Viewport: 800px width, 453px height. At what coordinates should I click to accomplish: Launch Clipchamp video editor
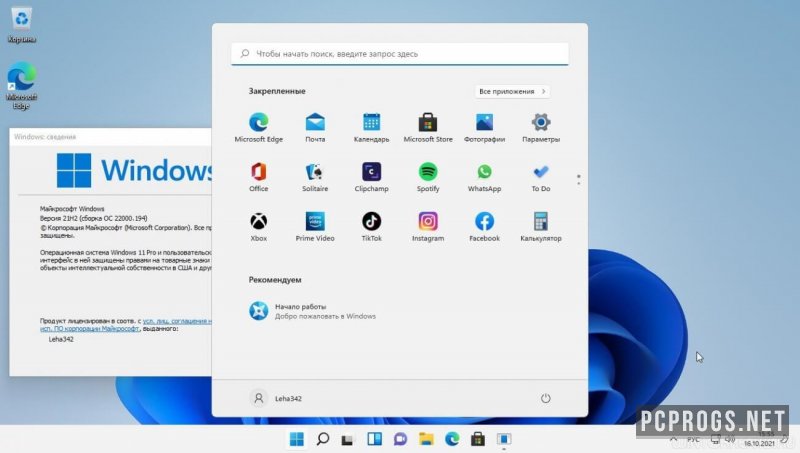click(x=371, y=177)
